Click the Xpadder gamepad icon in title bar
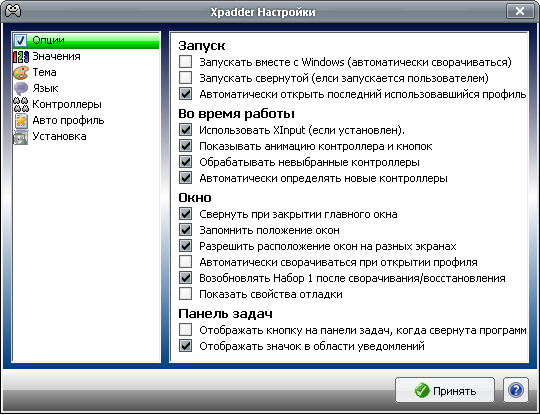 pos(13,11)
